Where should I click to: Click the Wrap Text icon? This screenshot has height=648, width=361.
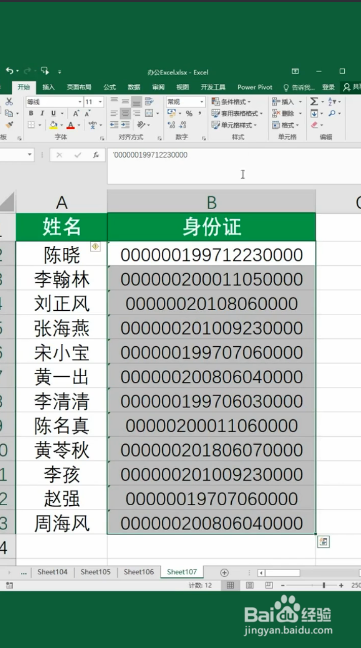tap(149, 101)
